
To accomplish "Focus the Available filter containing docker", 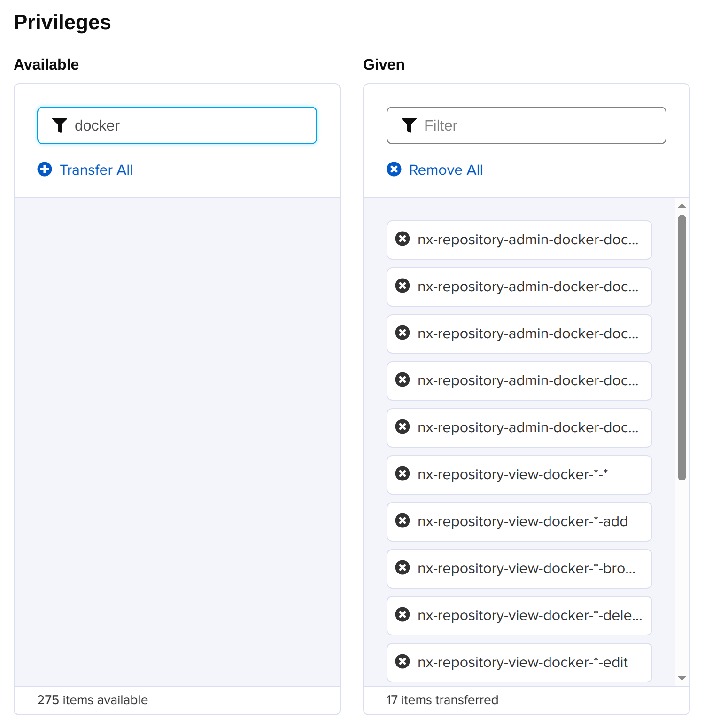I will point(177,125).
